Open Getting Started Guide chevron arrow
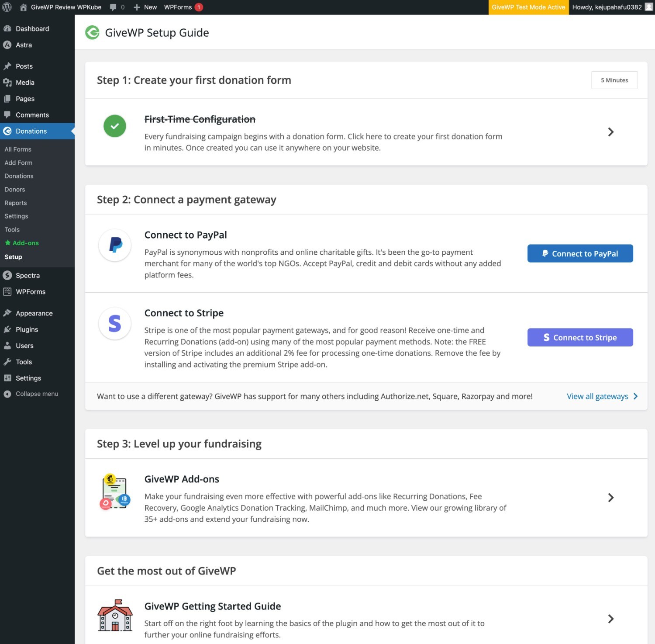Image resolution: width=655 pixels, height=644 pixels. tap(610, 619)
